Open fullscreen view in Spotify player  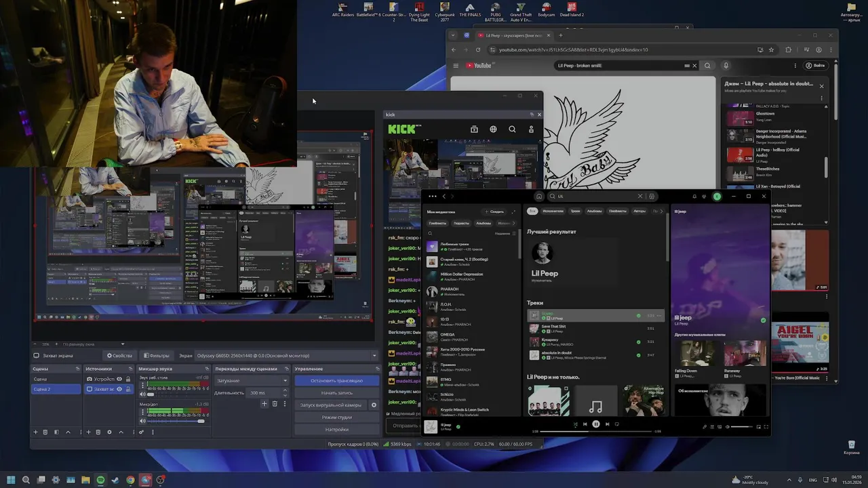pos(766,427)
